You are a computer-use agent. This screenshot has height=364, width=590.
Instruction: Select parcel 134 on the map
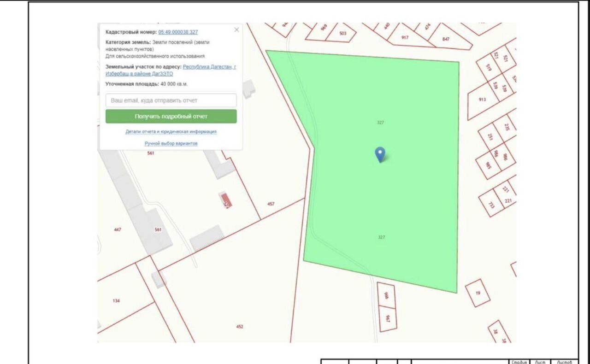coord(116,301)
